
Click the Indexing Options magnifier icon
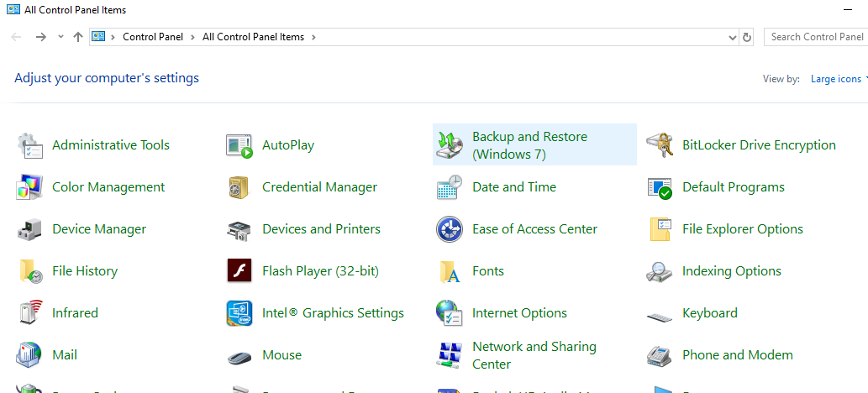tap(660, 271)
